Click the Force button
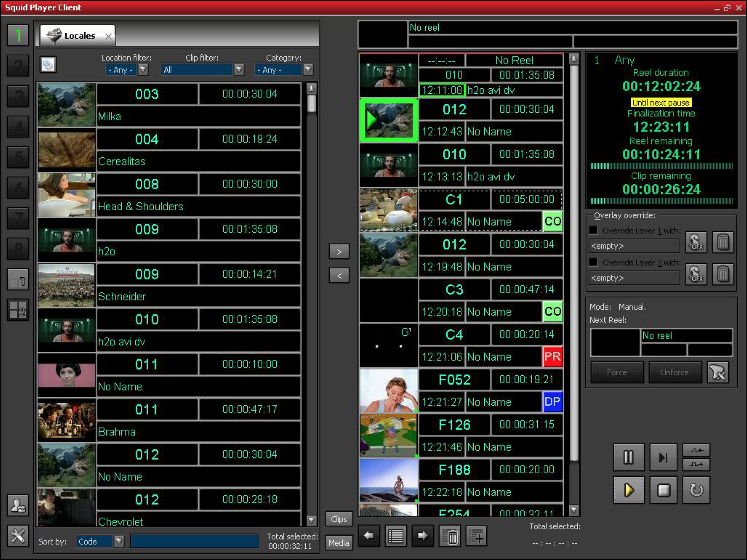Viewport: 747px width, 560px height. click(x=617, y=372)
